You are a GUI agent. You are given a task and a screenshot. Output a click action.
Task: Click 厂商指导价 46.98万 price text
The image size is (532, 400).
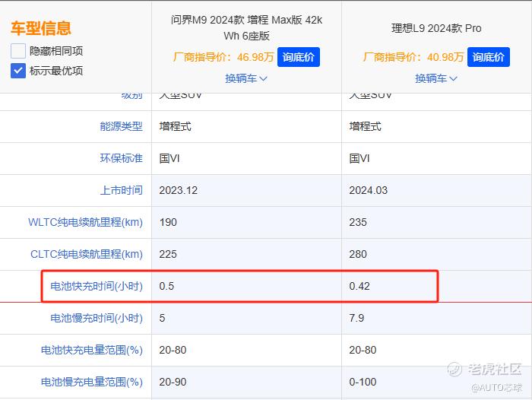coord(223,57)
